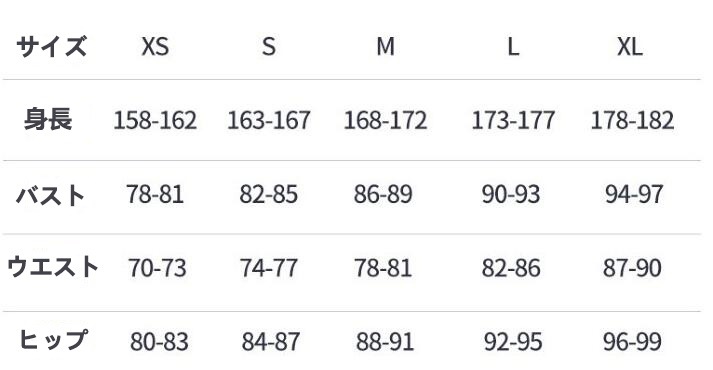Click the 90-93 bust cell

pos(511,194)
